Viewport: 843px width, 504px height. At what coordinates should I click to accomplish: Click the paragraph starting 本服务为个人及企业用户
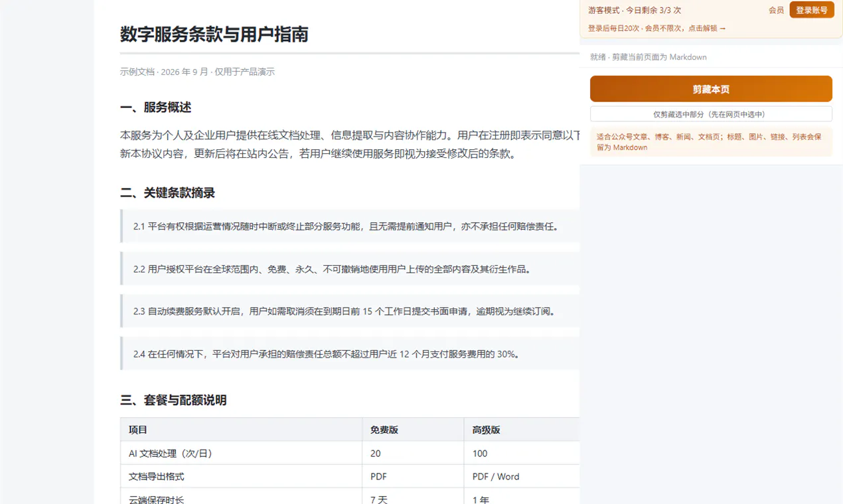[x=350, y=145]
